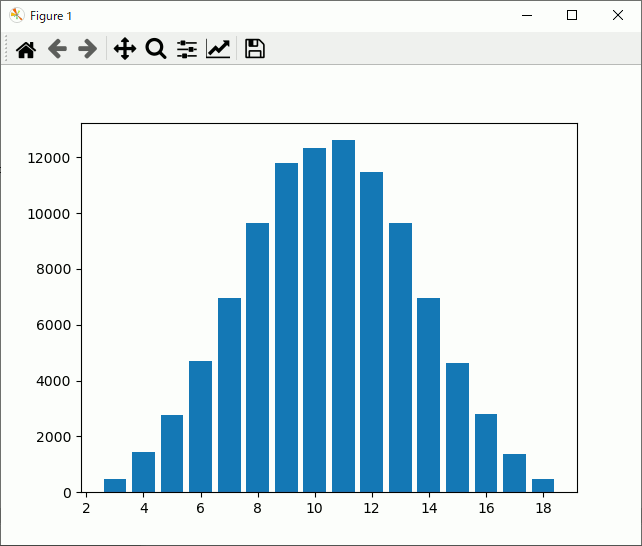
Task: Click the bar at x=17
Action: [514, 473]
